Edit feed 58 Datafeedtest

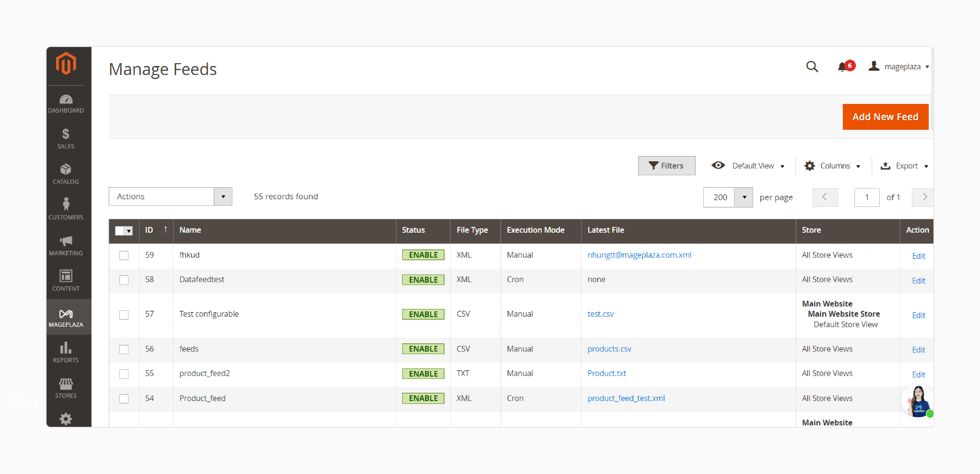click(x=918, y=280)
